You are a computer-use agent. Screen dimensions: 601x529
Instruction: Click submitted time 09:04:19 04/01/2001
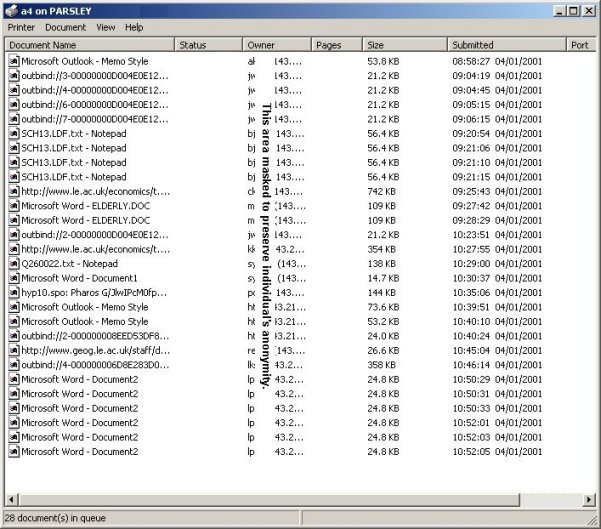[x=497, y=76]
